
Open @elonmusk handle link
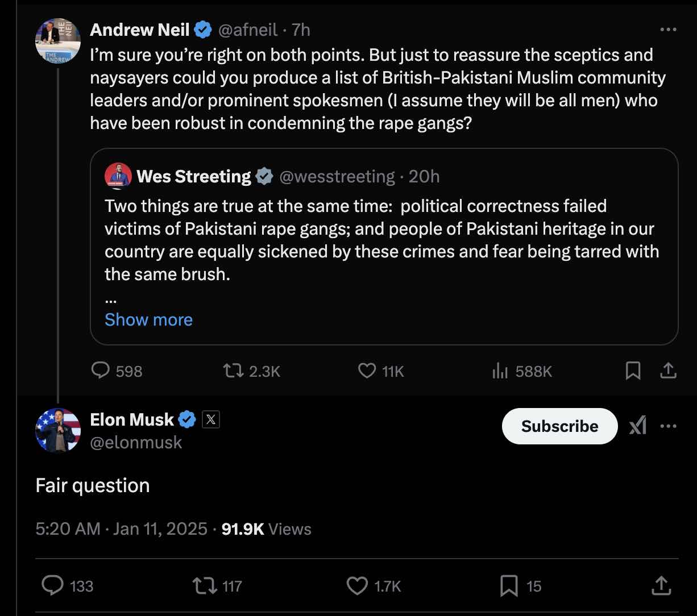point(136,442)
